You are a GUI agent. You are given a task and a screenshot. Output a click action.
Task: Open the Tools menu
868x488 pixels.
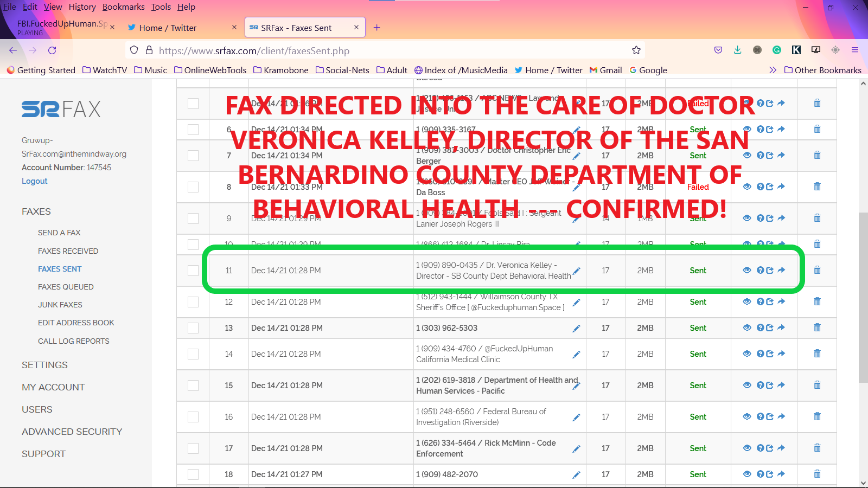click(x=161, y=7)
